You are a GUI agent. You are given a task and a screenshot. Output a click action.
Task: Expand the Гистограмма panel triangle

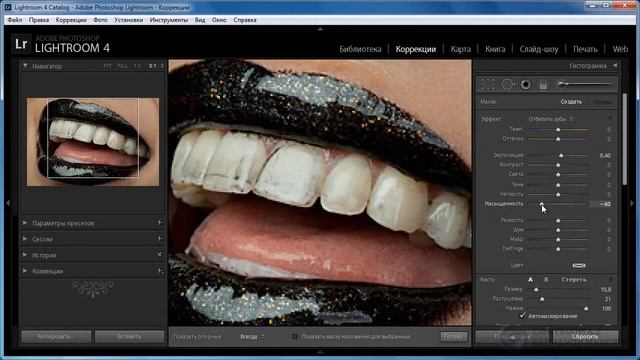pos(615,65)
